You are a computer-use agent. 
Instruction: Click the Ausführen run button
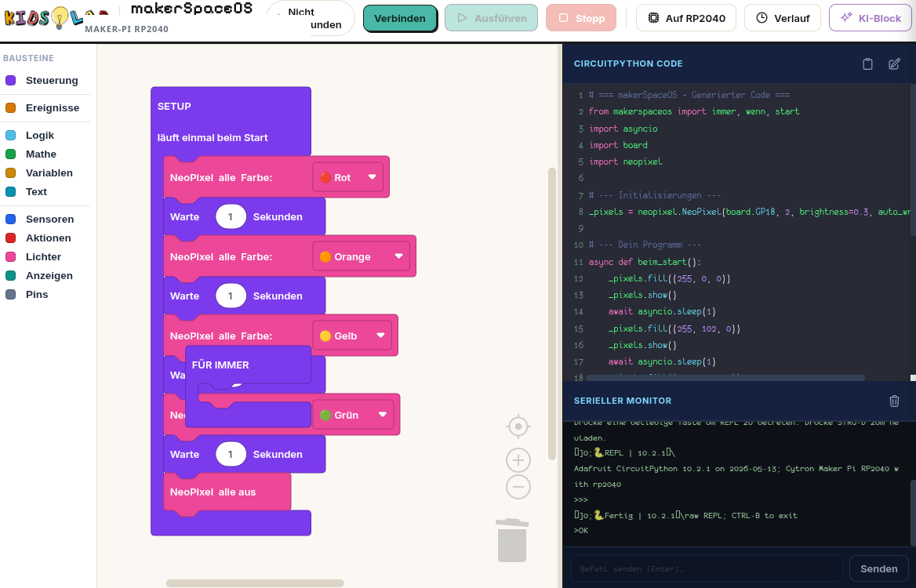(491, 18)
